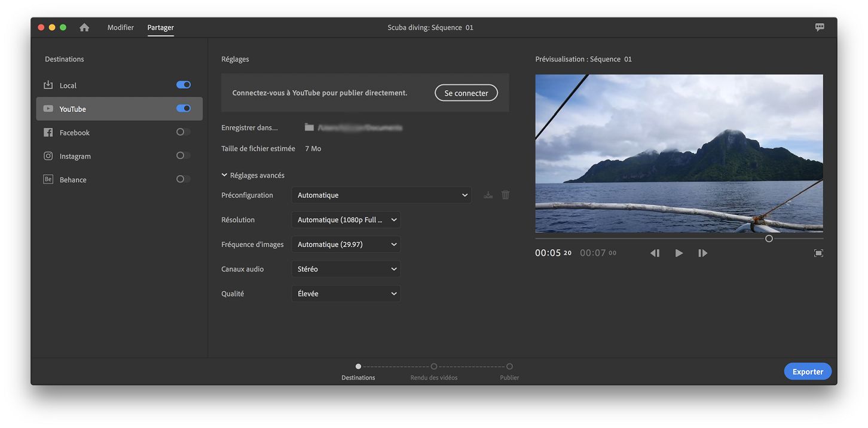
Task: Select the Facebook destination icon
Action: pos(48,132)
